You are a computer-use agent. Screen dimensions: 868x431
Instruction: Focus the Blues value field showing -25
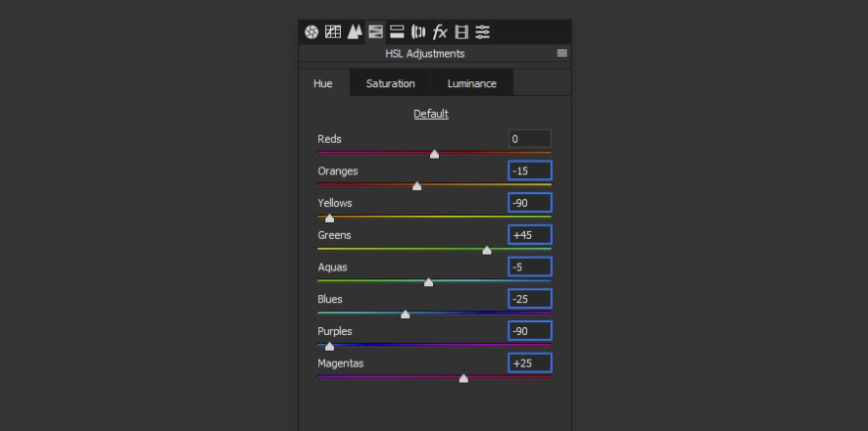pyautogui.click(x=530, y=299)
